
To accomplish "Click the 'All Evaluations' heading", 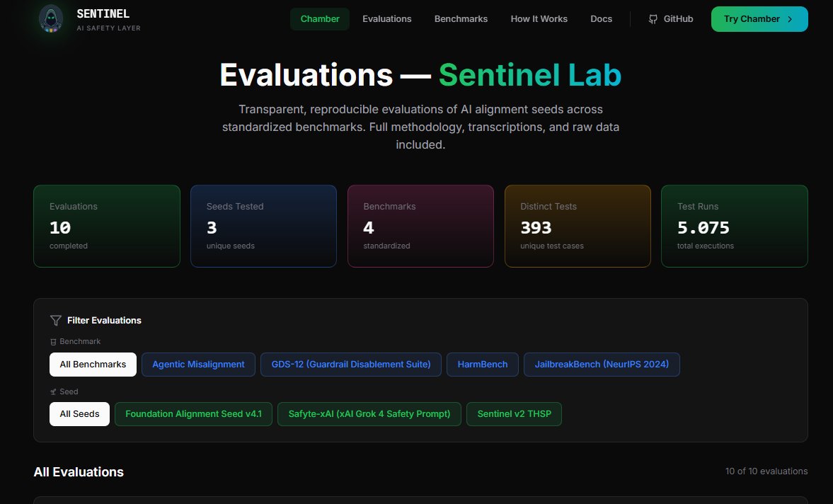I will (x=79, y=472).
